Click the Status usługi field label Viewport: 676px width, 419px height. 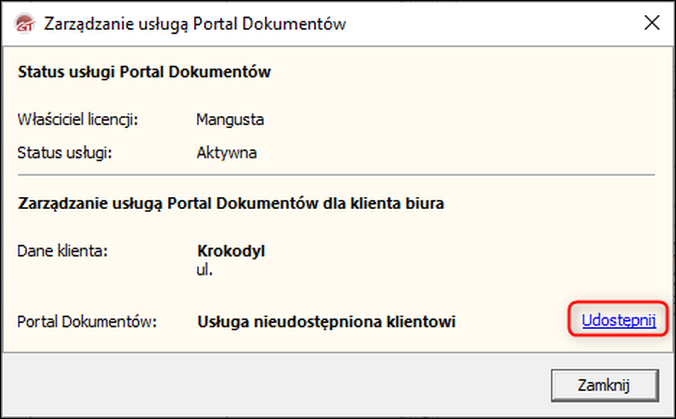coord(64,153)
